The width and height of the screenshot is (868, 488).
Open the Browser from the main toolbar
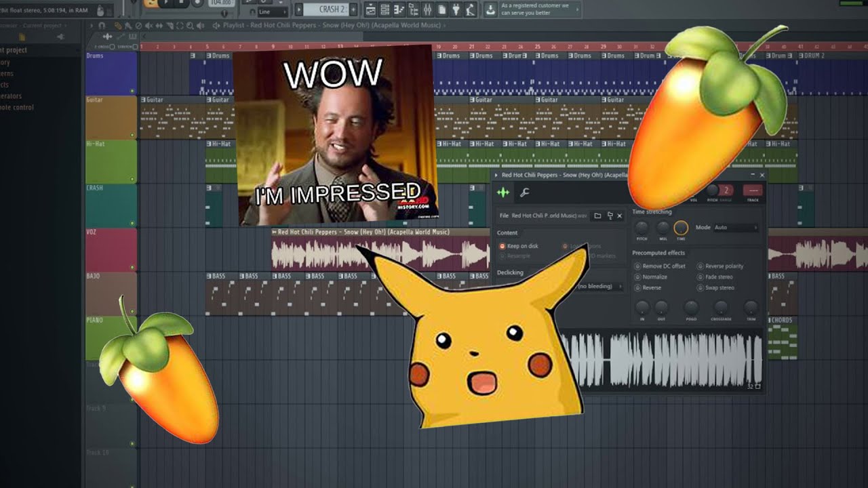coord(413,9)
